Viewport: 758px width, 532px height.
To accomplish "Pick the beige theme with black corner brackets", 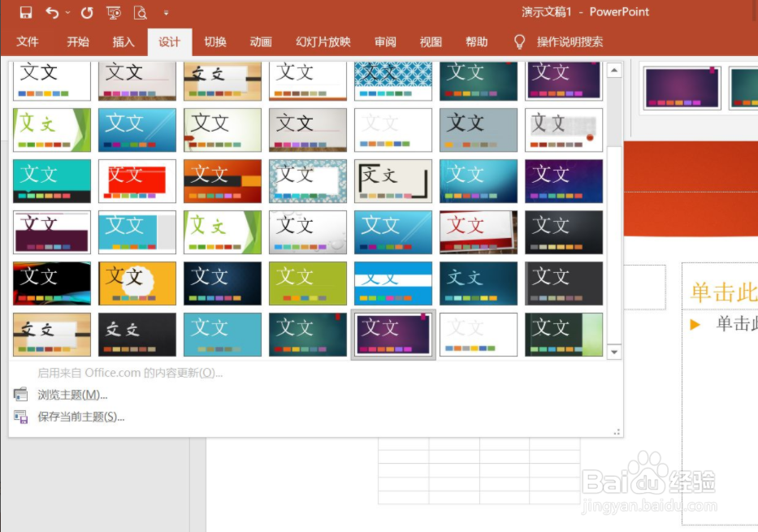I will click(x=393, y=181).
